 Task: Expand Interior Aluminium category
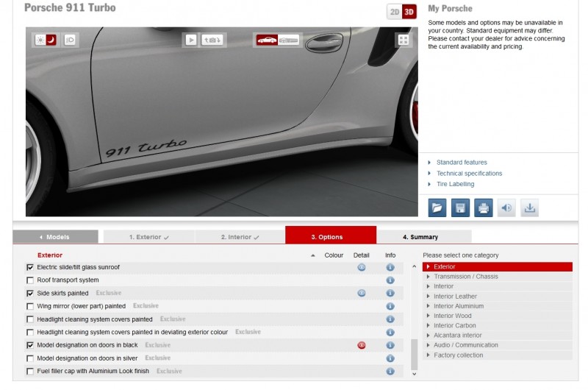[x=498, y=306]
